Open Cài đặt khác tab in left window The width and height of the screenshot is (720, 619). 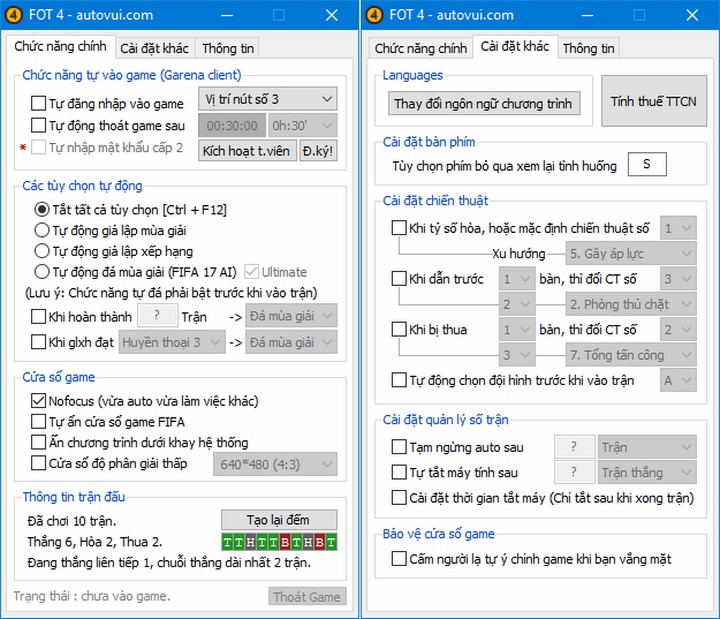point(155,48)
